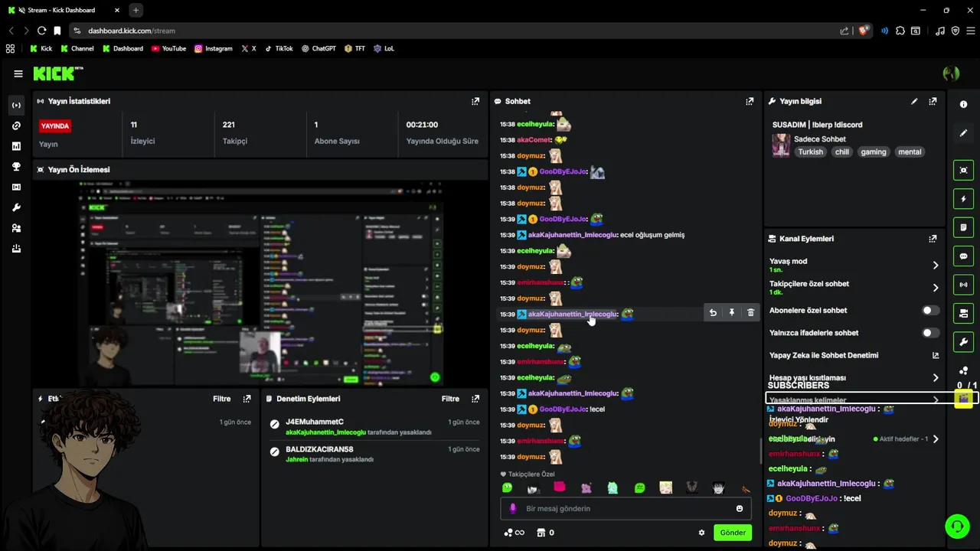Open the hamburger menu beside the Kick logo
980x551 pixels.
pos(18,73)
